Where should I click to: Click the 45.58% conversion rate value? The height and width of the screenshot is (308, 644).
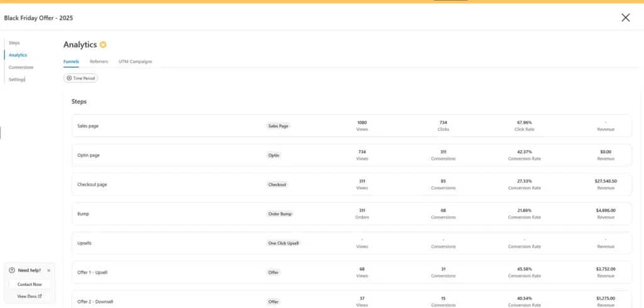pos(524,269)
